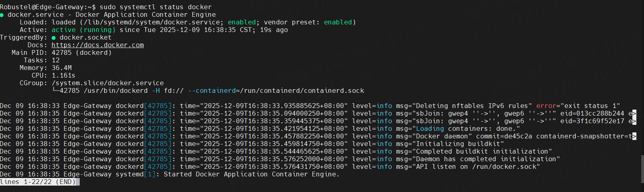
Task: Click "Started Docker Application Container Engine" systemd line
Action: 251,174
